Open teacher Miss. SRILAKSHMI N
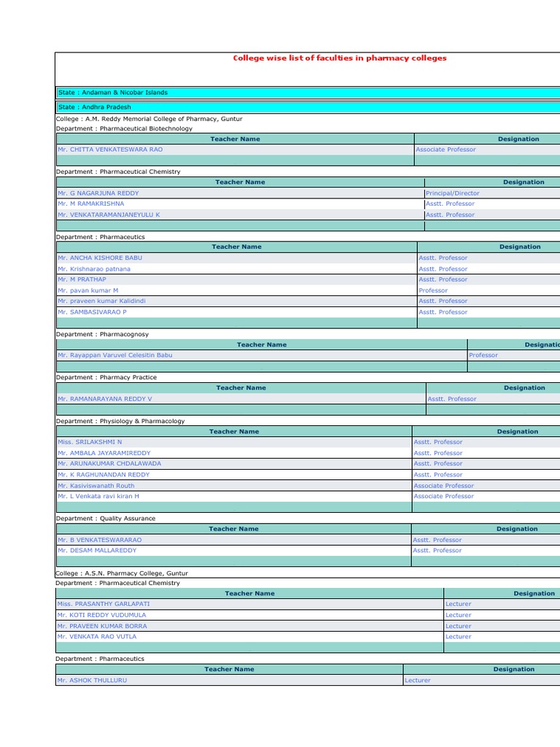The width and height of the screenshot is (560, 747). pos(90,442)
